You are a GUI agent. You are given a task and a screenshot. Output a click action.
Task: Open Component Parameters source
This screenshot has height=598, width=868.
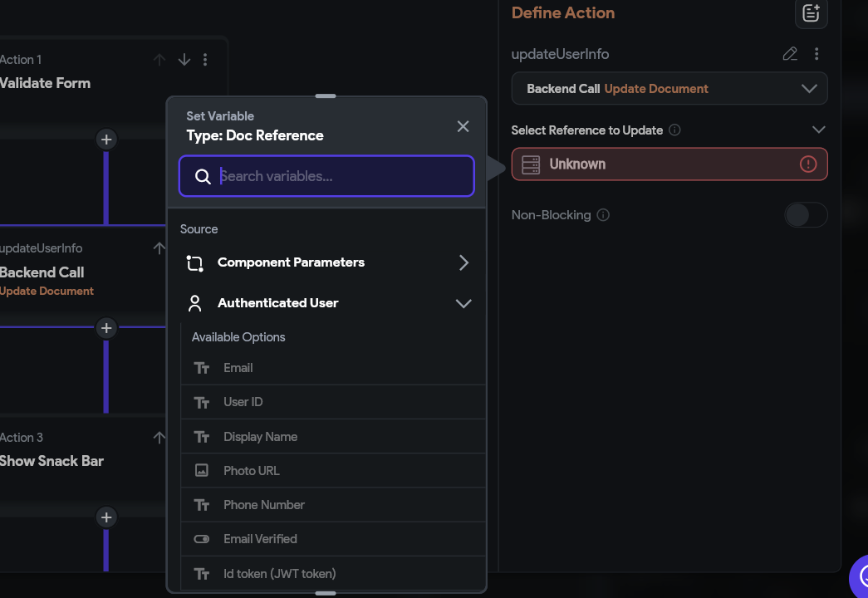click(326, 262)
